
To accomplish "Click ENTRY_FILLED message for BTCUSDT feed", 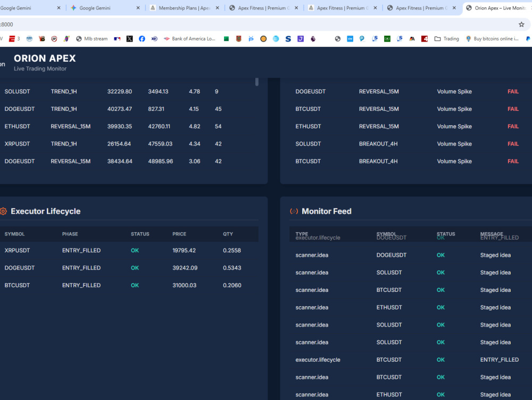I will [500, 360].
